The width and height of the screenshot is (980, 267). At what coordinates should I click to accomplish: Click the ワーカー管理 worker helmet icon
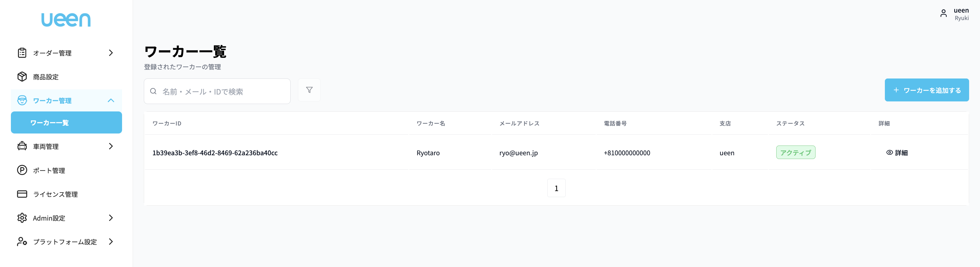coord(22,100)
